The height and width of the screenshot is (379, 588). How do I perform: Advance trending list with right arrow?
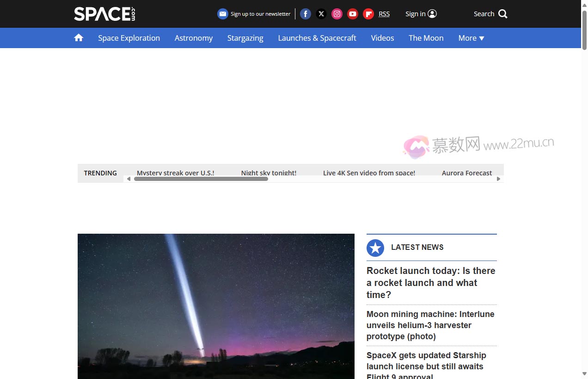coord(498,178)
